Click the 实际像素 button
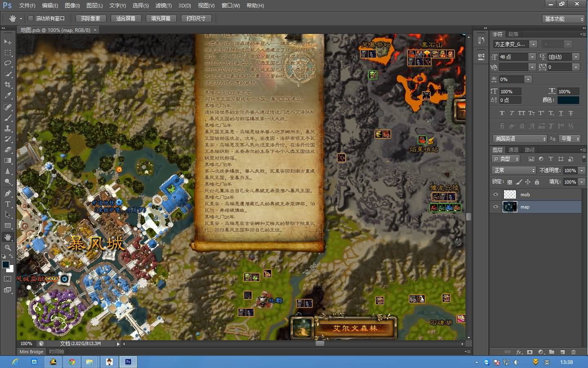This screenshot has height=368, width=588. click(90, 18)
